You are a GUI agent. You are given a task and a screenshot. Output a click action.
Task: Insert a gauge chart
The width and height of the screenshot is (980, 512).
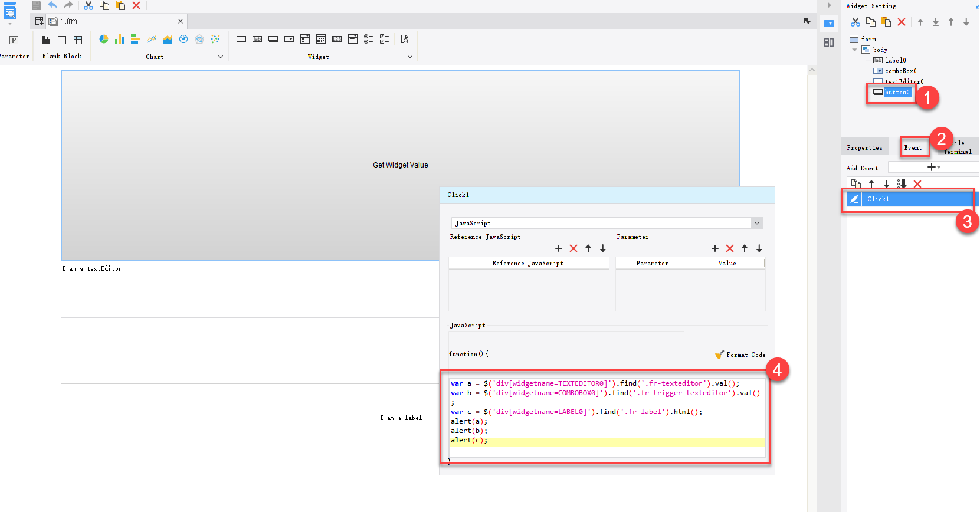click(183, 39)
